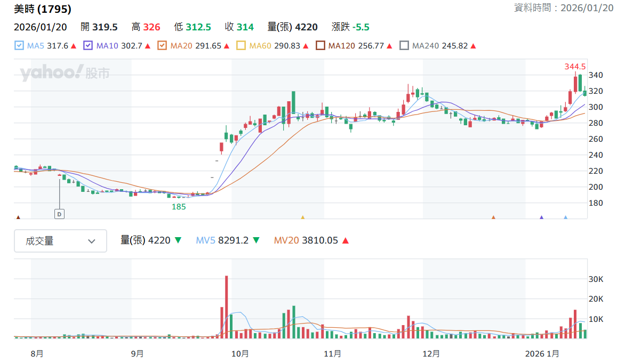Enable the MA60 moving average checkbox
This screenshot has height=364, width=625.
coord(241,46)
